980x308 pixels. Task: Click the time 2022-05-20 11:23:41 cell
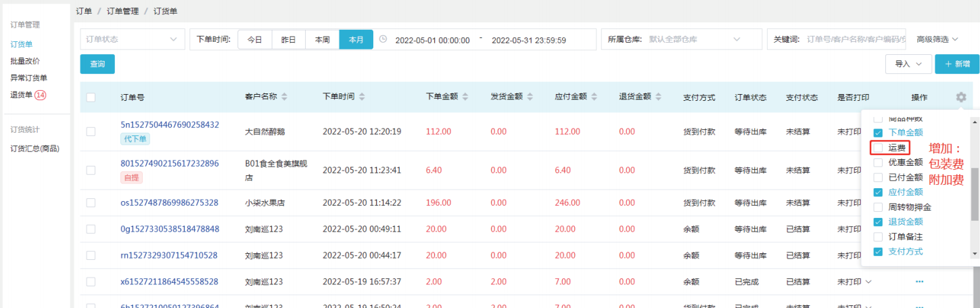click(x=362, y=171)
